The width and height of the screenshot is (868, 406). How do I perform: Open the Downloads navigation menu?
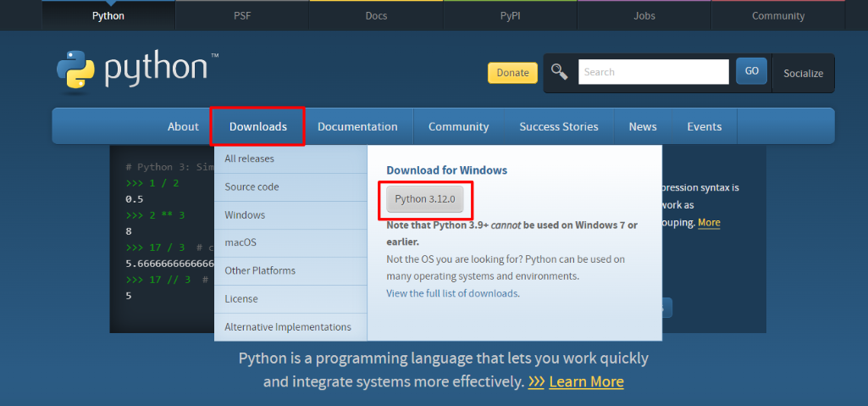258,126
